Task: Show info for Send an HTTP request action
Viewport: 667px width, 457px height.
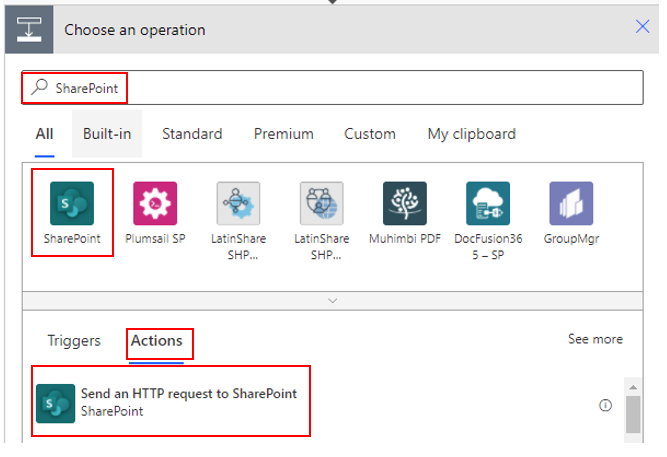Action: pyautogui.click(x=605, y=406)
